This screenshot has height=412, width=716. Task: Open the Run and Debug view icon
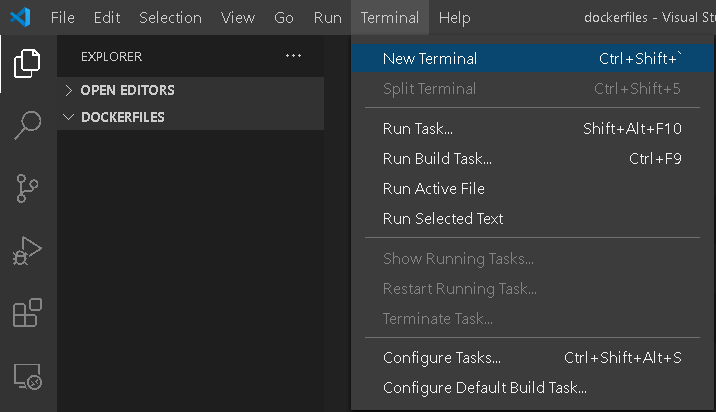[27, 251]
